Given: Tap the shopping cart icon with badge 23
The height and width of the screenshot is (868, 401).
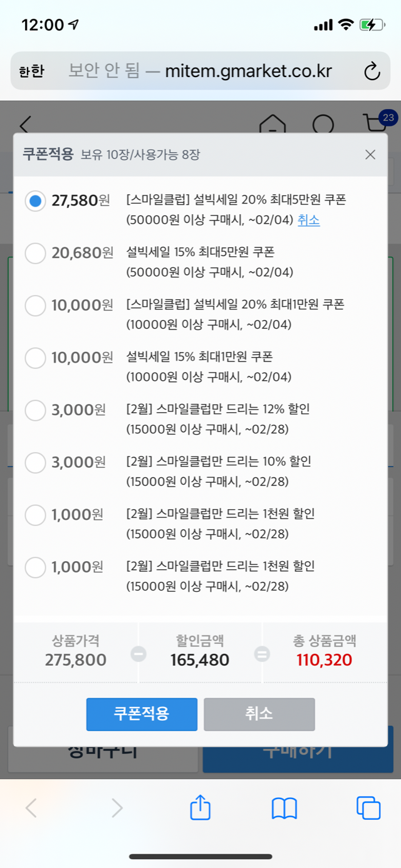Looking at the screenshot, I should point(376,123).
